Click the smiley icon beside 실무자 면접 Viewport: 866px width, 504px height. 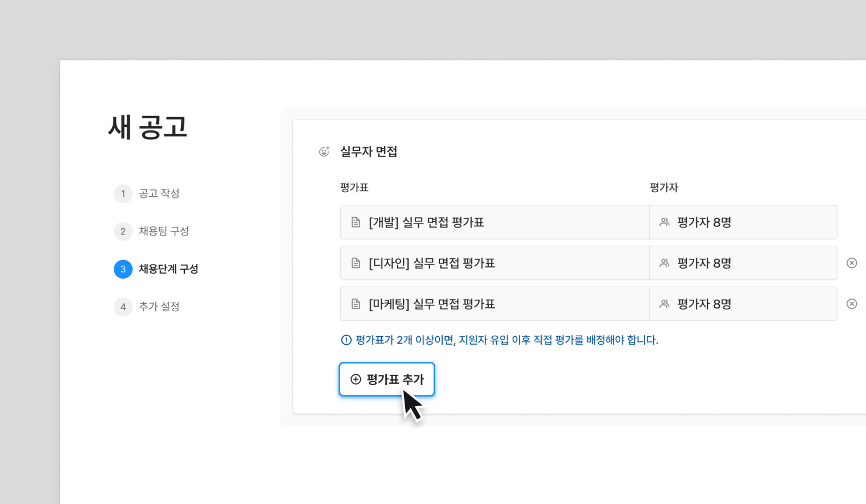[x=324, y=151]
